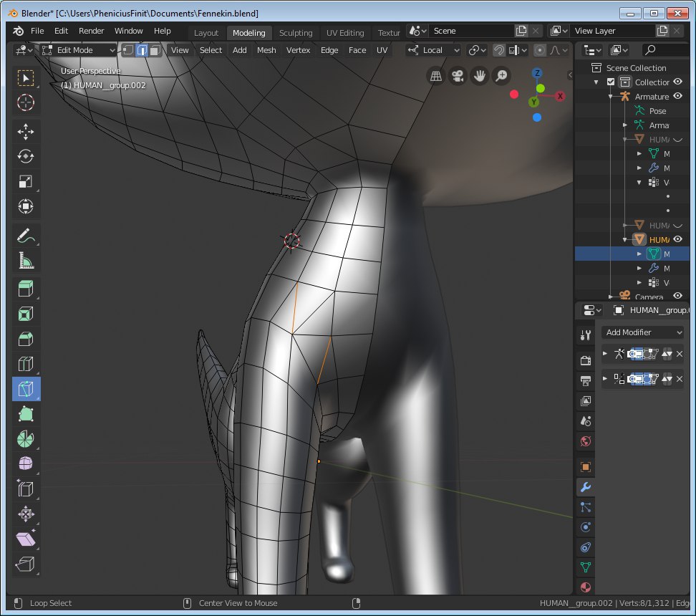Select the Move tool
This screenshot has height=616, width=696.
(26, 132)
